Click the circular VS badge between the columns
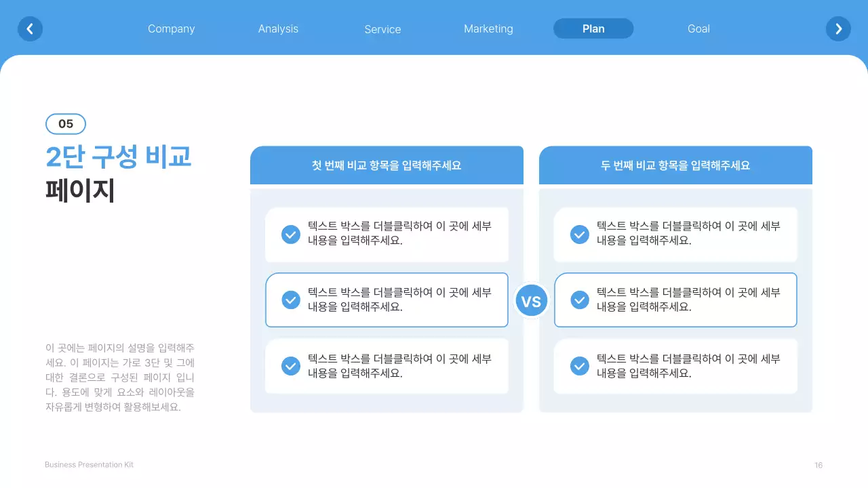The height and width of the screenshot is (488, 868). tap(531, 300)
